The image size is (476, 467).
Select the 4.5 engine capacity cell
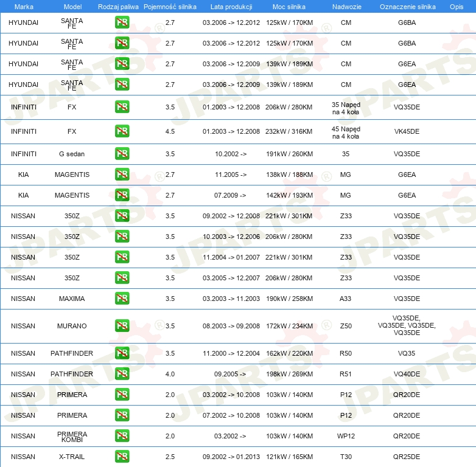click(170, 131)
